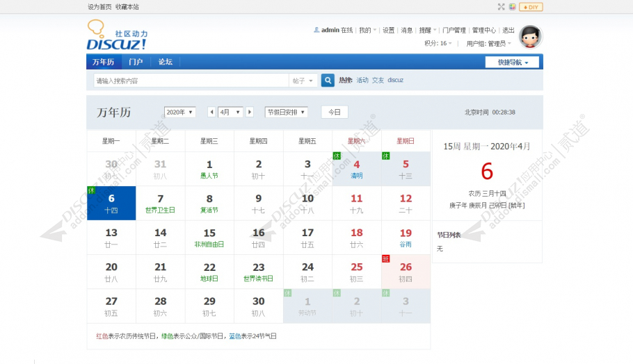Click the 红色 legend word
The image size is (633, 364).
(102, 336)
